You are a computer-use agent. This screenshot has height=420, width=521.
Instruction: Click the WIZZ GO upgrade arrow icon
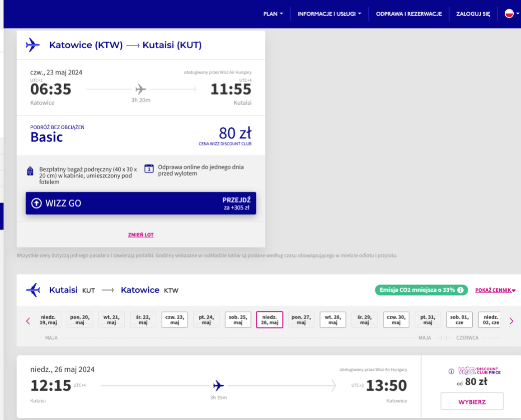coord(37,203)
